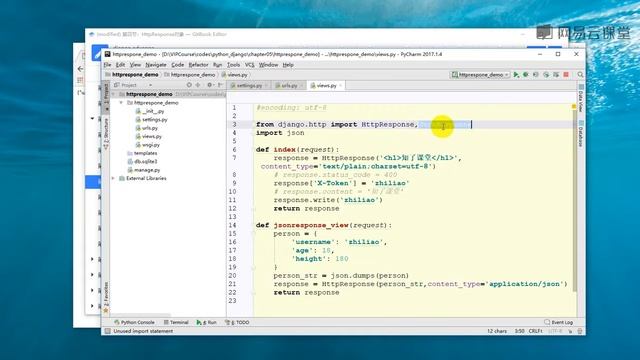The image size is (640, 360).
Task: Run the httprespone_demo configuration (green play)
Action: tap(516, 75)
